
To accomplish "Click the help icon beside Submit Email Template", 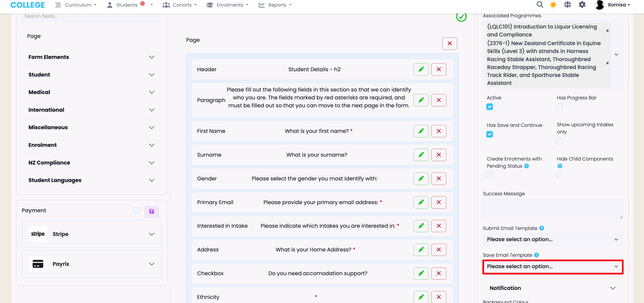I will click(x=542, y=228).
